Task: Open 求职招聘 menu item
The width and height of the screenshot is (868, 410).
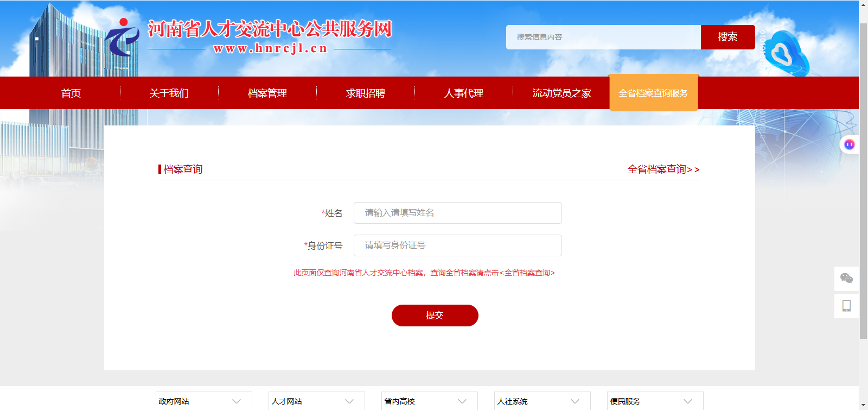Action: [x=366, y=93]
